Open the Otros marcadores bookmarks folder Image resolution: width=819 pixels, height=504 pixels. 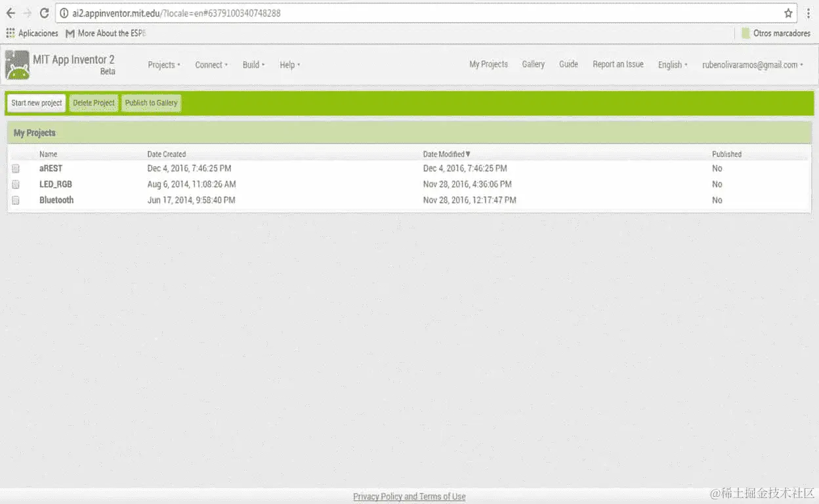tap(776, 33)
